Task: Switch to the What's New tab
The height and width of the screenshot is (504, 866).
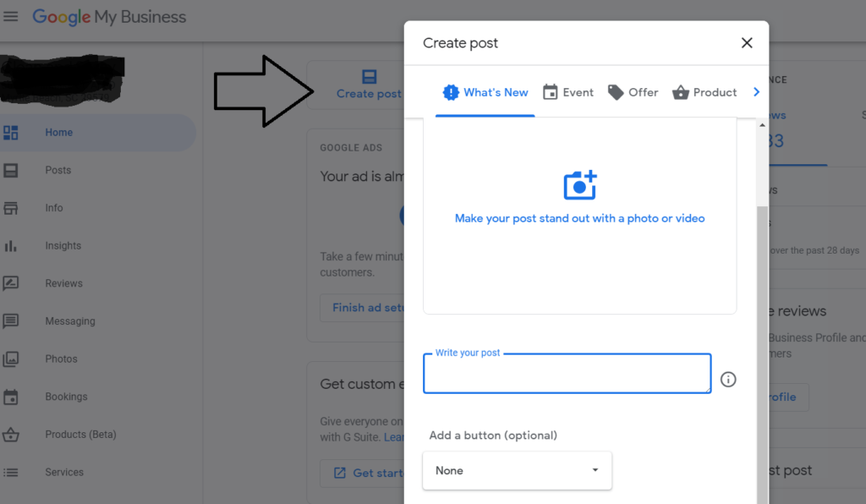Action: [485, 92]
